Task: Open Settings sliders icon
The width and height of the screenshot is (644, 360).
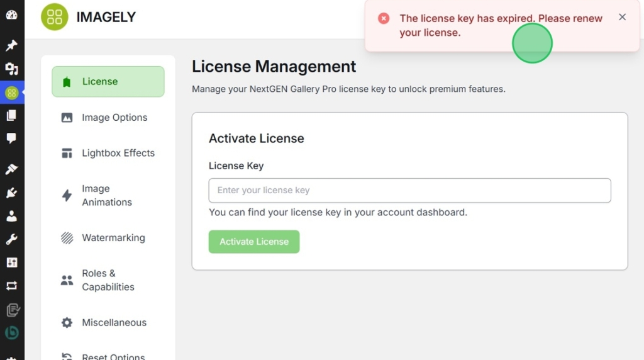Action: [11, 262]
